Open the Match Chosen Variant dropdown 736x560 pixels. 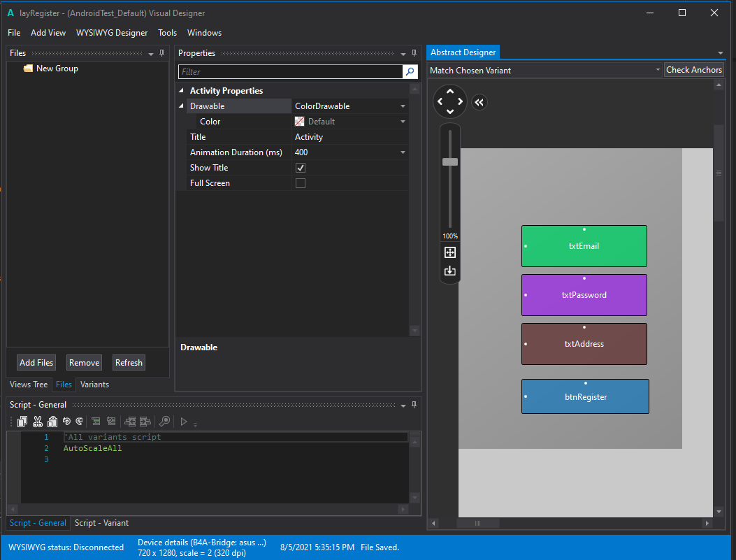[658, 70]
